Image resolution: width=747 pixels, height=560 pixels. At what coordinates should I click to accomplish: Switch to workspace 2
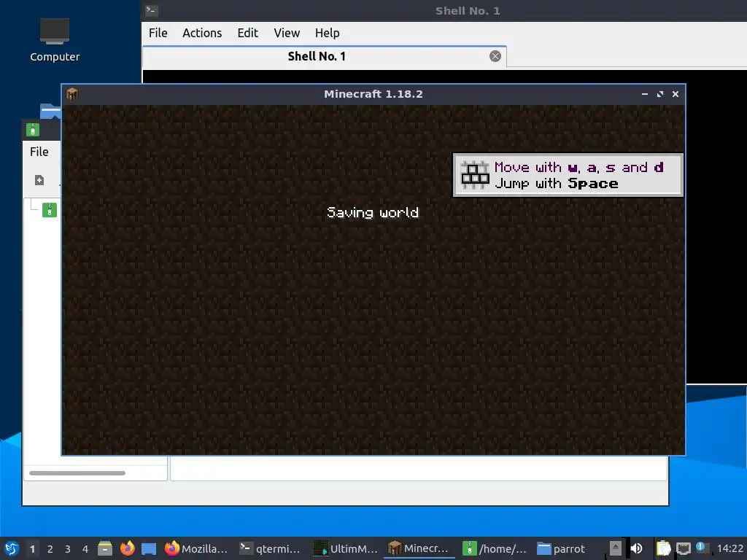[50, 549]
